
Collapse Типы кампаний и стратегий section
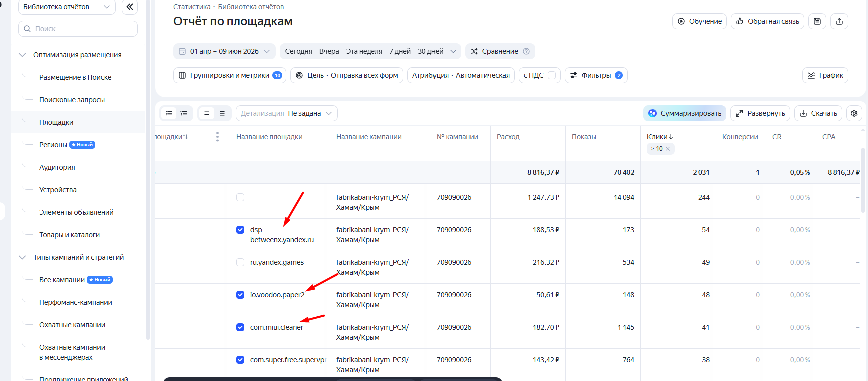22,257
